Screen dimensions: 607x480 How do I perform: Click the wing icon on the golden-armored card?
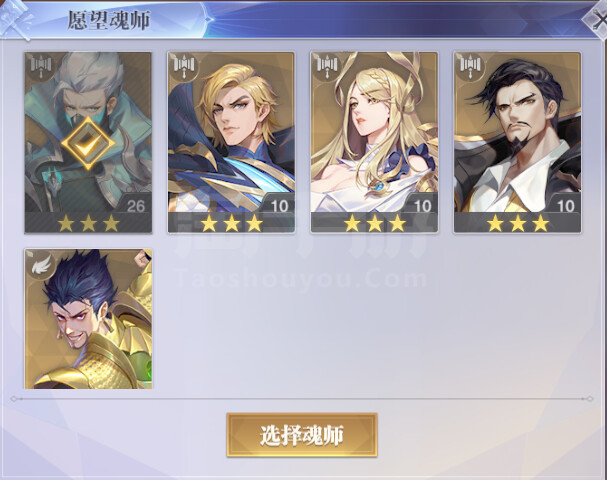click(41, 262)
